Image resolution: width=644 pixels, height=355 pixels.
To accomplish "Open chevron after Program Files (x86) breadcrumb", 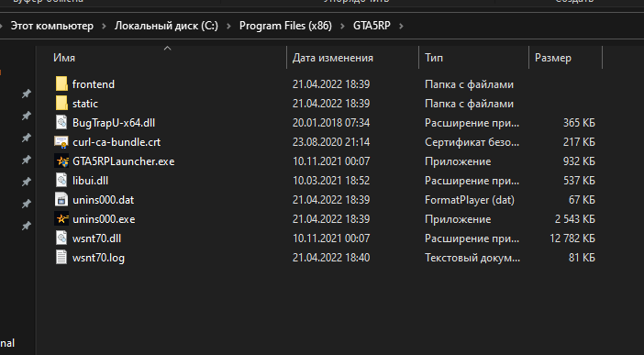I will [342, 26].
